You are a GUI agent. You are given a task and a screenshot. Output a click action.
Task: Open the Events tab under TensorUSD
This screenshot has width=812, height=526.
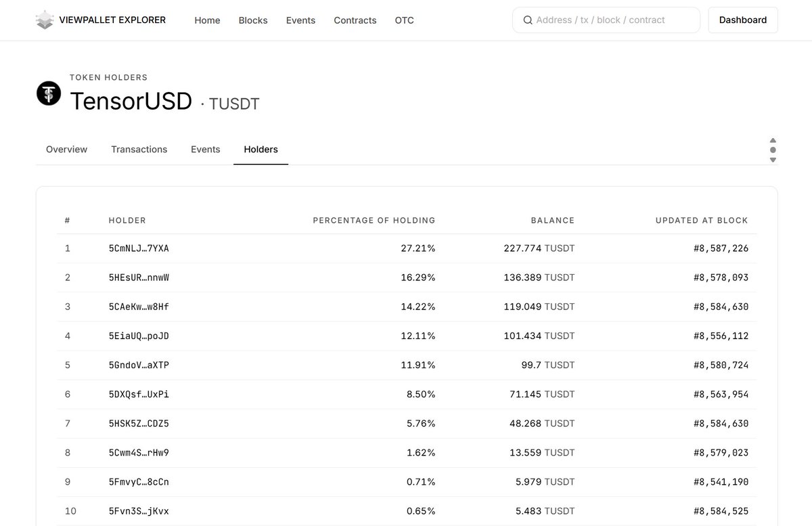(x=205, y=149)
